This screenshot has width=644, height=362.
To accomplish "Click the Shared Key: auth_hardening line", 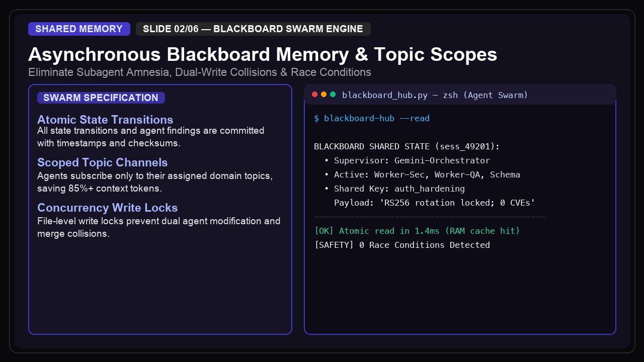I will click(394, 189).
